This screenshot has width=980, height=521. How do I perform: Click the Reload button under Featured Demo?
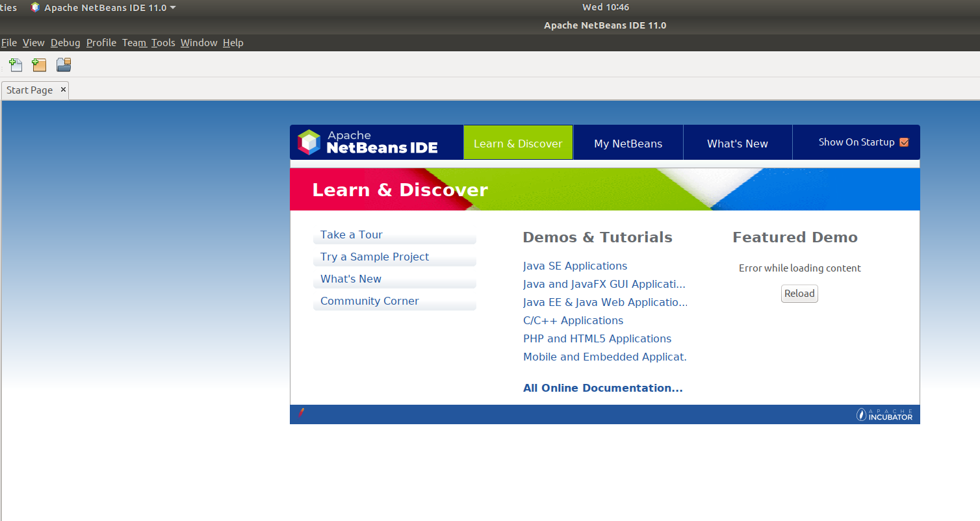[799, 294]
